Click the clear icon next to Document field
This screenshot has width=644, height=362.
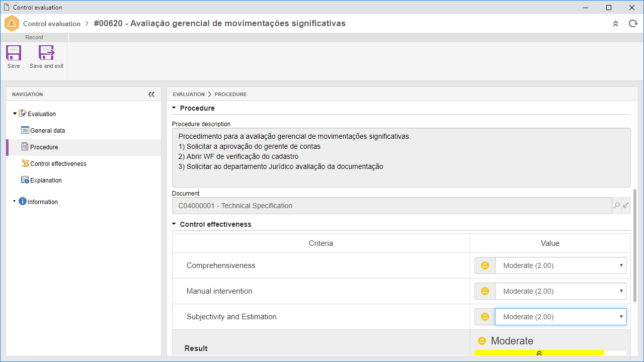tap(626, 206)
